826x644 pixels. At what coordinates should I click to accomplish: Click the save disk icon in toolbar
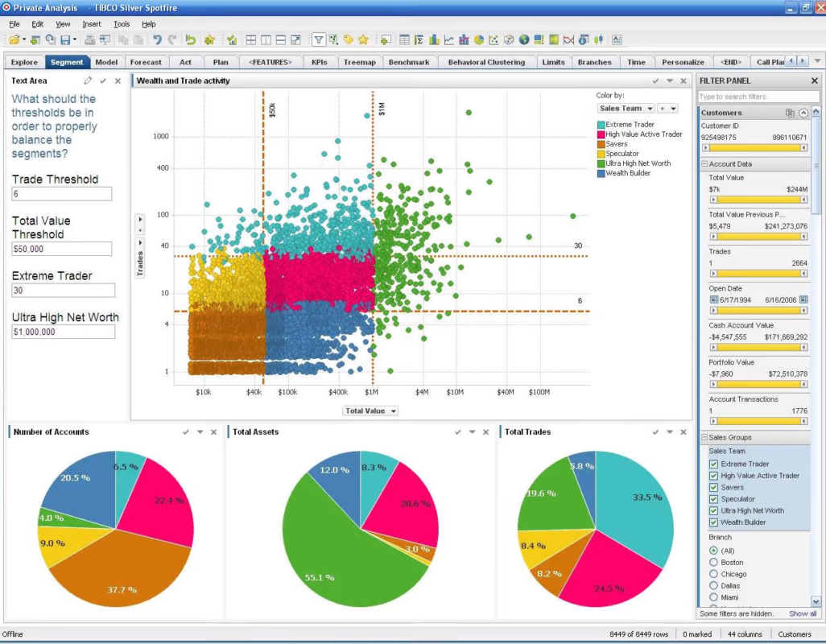click(64, 39)
